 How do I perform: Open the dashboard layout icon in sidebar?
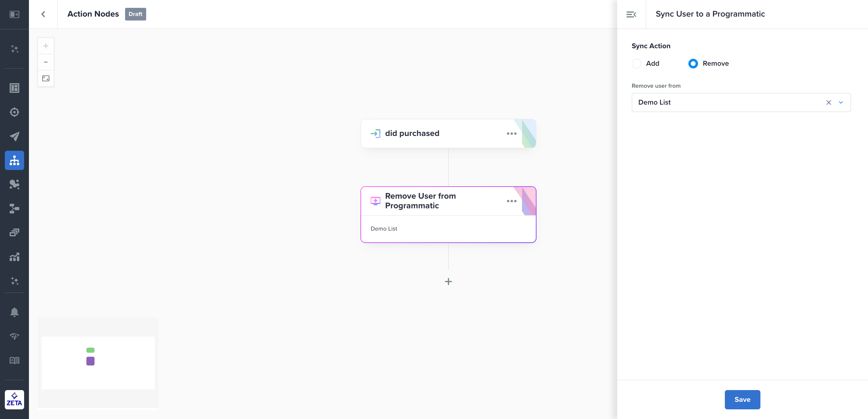pyautogui.click(x=14, y=88)
